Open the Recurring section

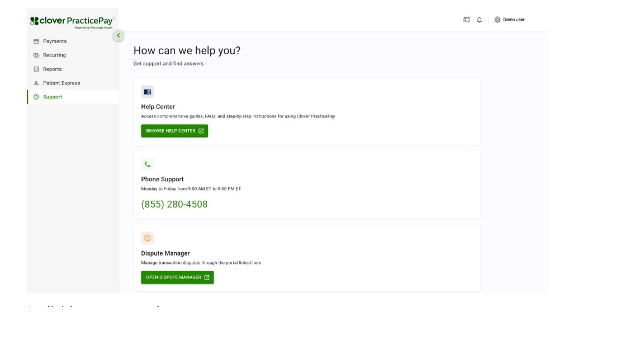coord(73,55)
